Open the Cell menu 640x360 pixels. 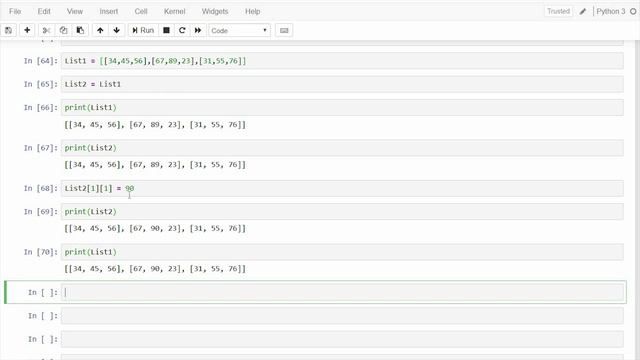coord(141,11)
